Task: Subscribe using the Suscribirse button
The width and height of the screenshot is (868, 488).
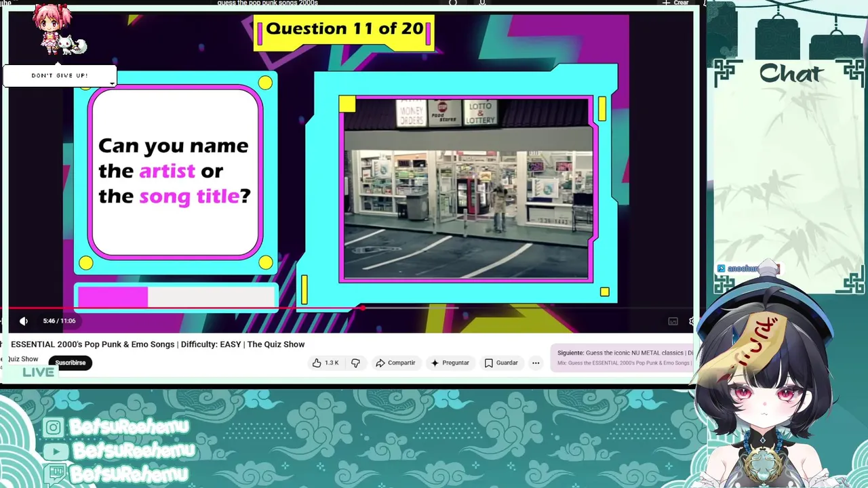Action: coord(71,363)
